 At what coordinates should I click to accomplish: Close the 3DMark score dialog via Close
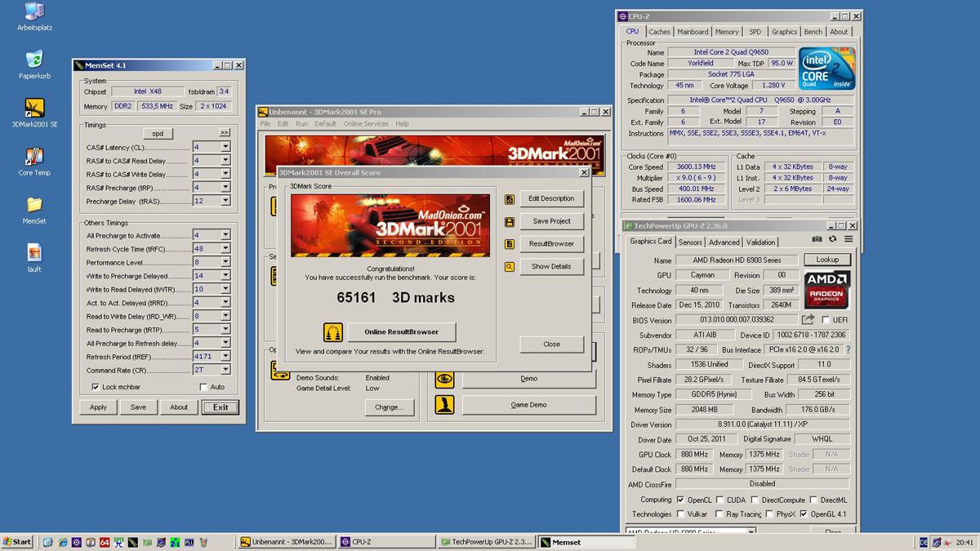click(x=551, y=344)
